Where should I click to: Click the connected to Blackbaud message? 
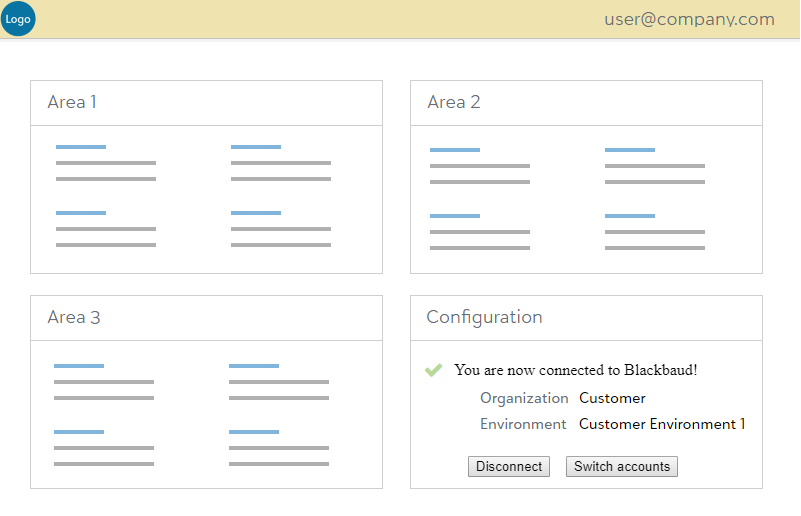[575, 370]
